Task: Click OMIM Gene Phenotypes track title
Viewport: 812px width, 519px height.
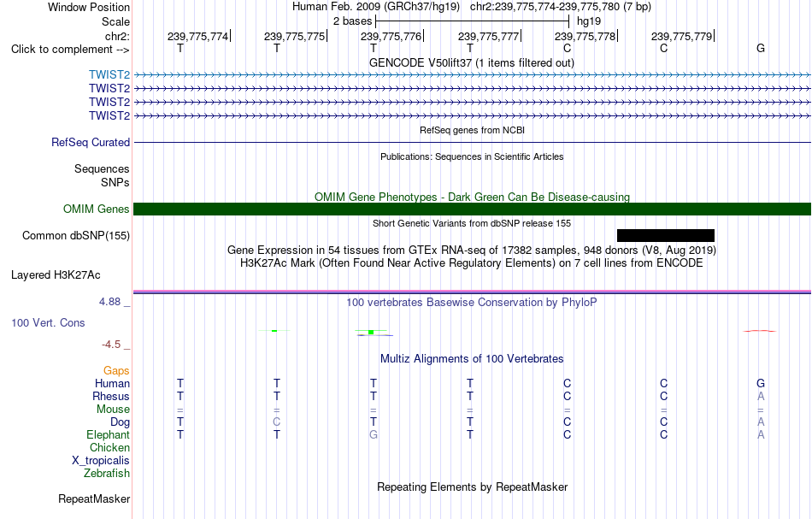Action: pyautogui.click(x=472, y=198)
